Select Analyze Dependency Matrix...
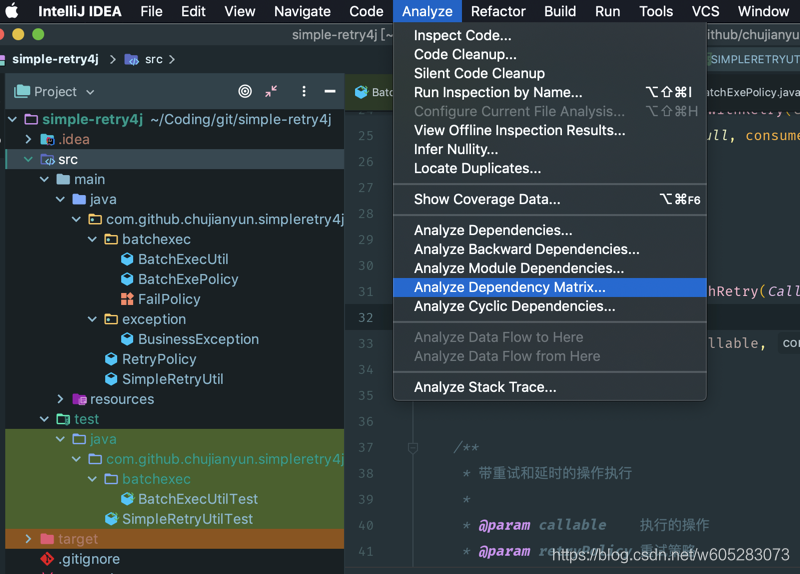The image size is (800, 574). (x=549, y=287)
